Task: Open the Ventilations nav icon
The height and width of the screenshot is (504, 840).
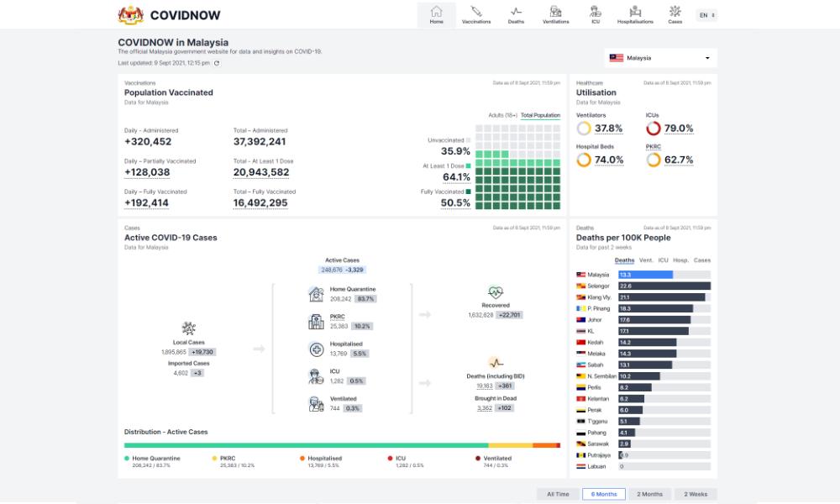Action: click(x=555, y=13)
